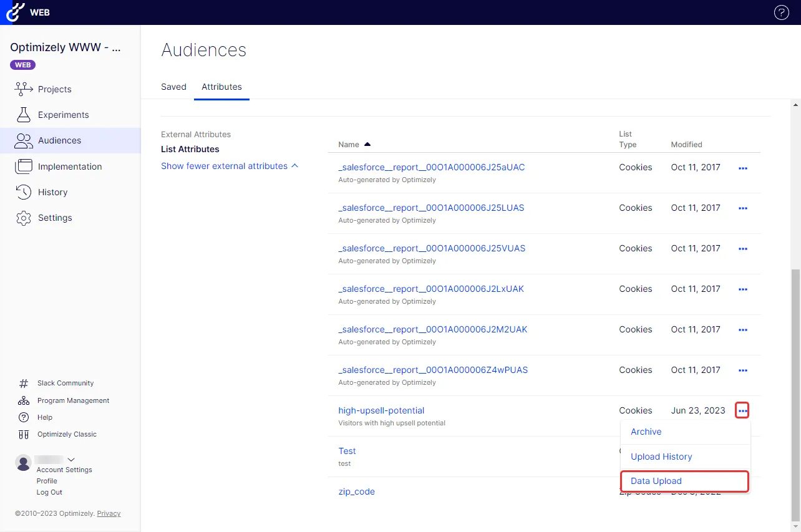Click the Implementation window icon
Viewport: 801px width, 532px height.
coord(24,167)
